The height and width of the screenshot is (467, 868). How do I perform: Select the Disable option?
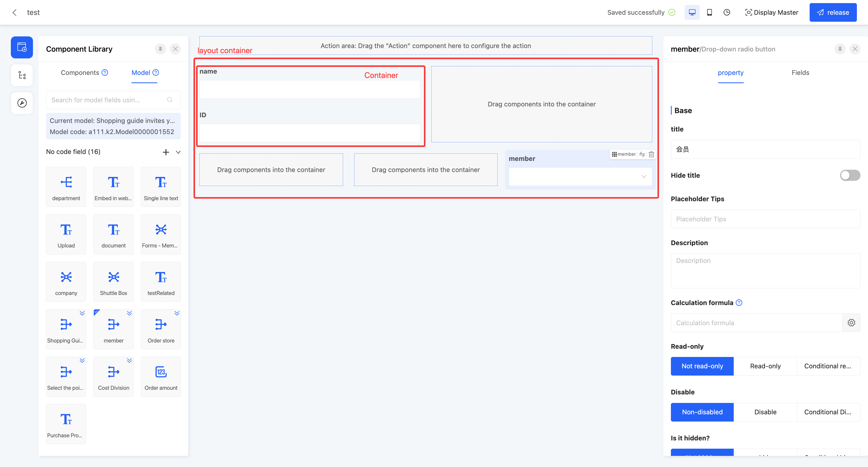click(765, 412)
